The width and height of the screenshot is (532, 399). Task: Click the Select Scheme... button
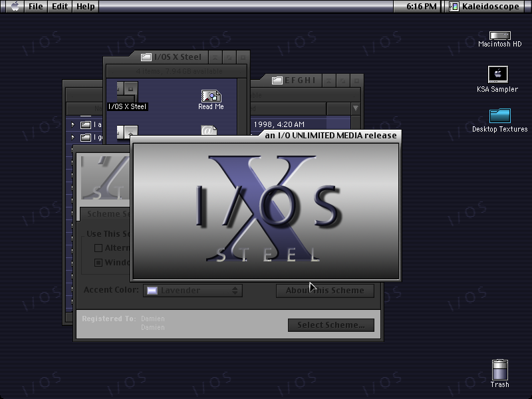[331, 325]
